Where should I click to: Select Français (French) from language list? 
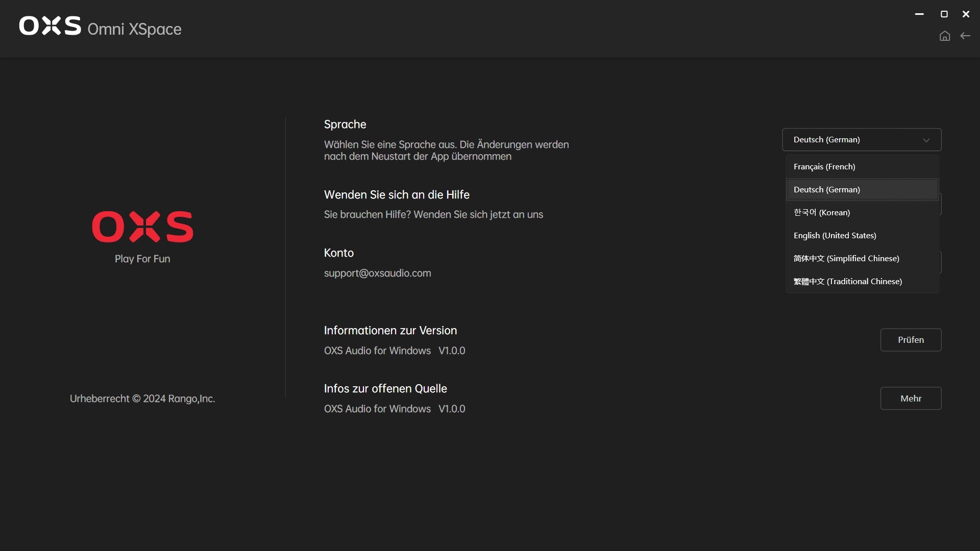coord(824,167)
